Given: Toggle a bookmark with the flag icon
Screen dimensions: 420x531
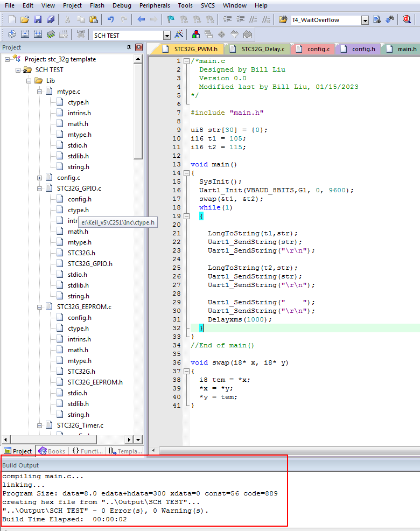Looking at the screenshot, I should [x=171, y=19].
